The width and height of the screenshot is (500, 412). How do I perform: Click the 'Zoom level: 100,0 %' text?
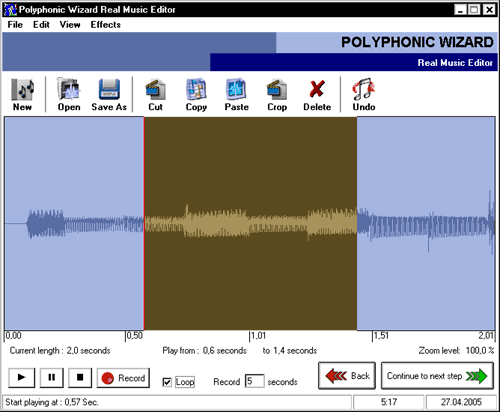coord(456,351)
